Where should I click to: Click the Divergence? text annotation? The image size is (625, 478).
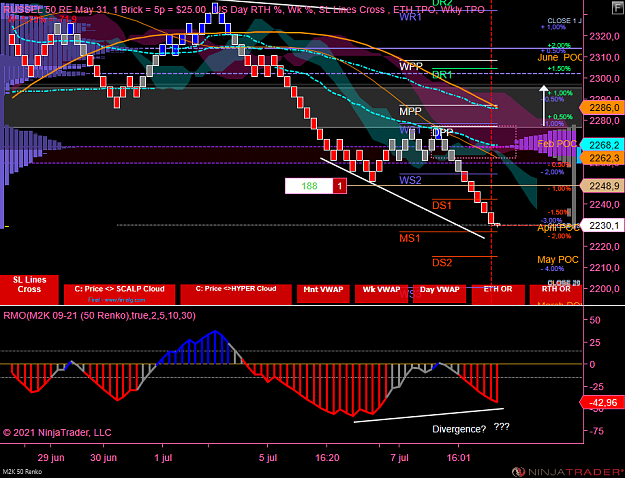(x=459, y=429)
